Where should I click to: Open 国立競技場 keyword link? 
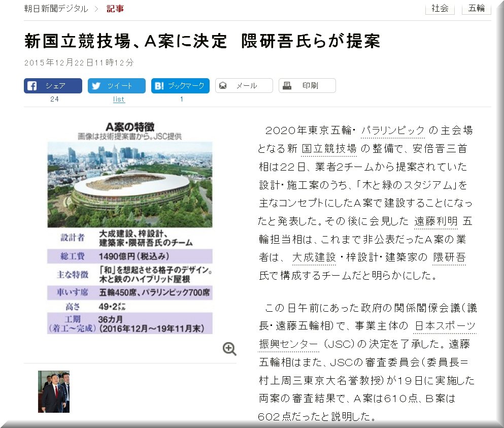pyautogui.click(x=329, y=149)
